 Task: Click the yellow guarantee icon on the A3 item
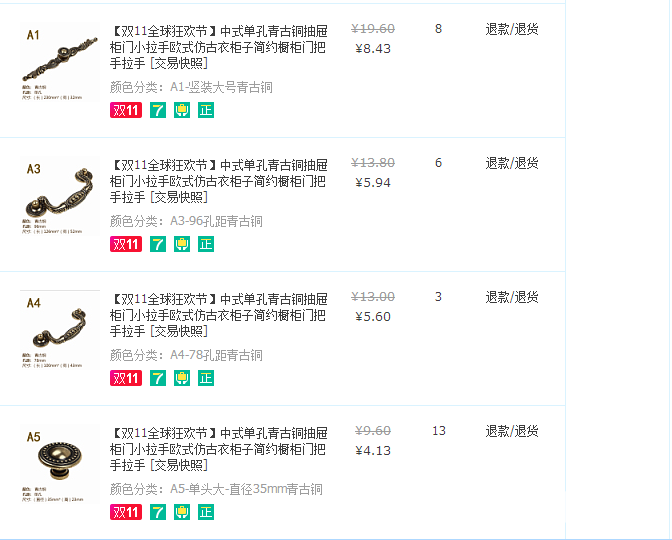coord(182,244)
